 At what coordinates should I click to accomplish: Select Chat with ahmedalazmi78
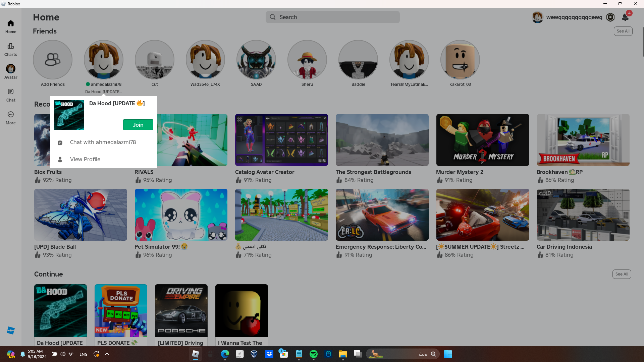[103, 142]
